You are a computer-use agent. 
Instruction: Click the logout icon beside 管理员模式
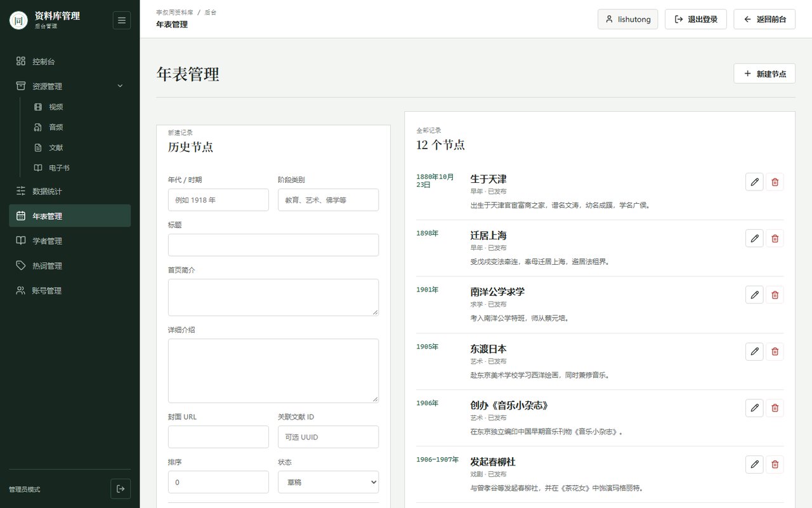121,489
